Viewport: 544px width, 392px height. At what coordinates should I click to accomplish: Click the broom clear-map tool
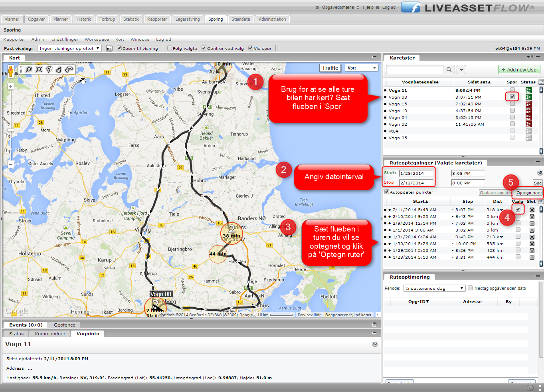pyautogui.click(x=59, y=69)
